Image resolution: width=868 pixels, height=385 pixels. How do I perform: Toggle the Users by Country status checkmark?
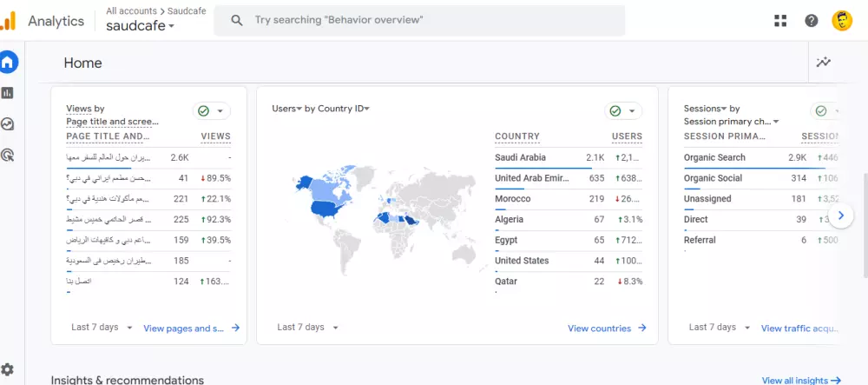pyautogui.click(x=623, y=111)
